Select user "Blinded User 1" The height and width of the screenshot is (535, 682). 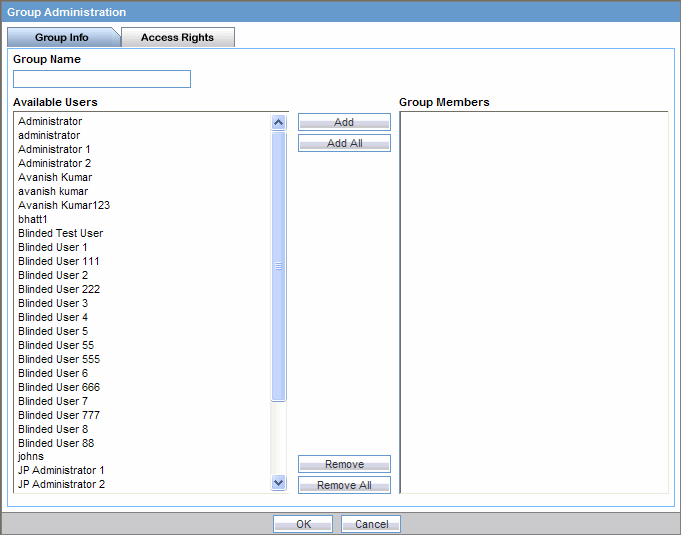[x=53, y=247]
